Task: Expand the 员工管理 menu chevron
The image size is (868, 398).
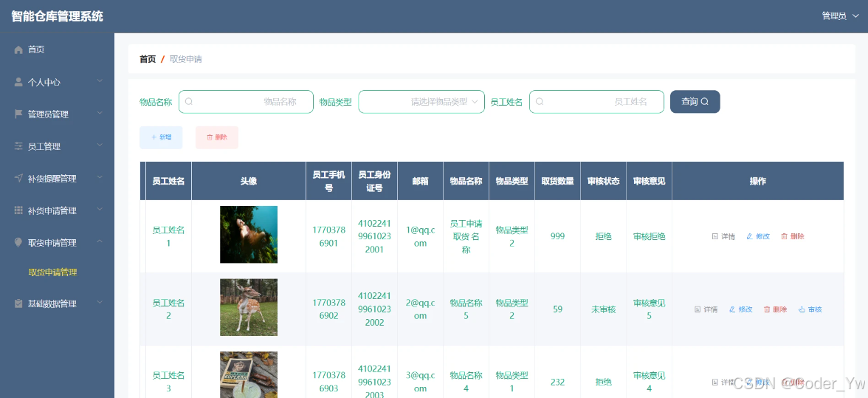Action: 100,145
